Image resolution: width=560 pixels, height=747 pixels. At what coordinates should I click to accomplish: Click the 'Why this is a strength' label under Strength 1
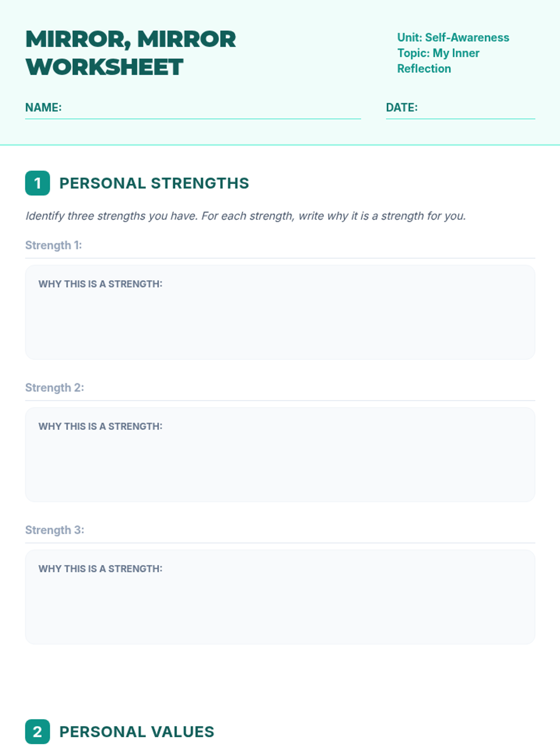(100, 284)
